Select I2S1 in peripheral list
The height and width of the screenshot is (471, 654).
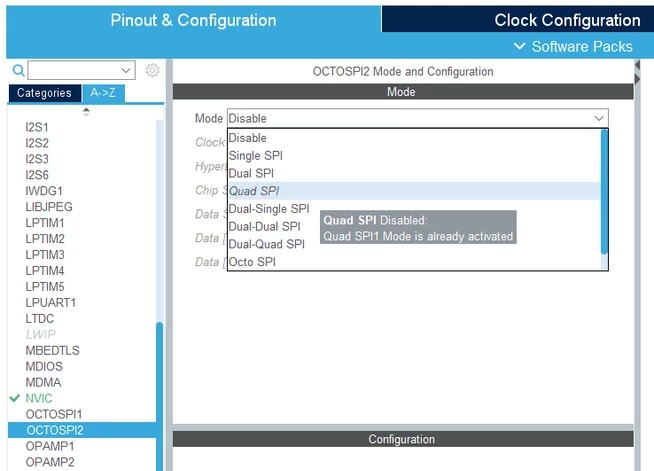(37, 127)
